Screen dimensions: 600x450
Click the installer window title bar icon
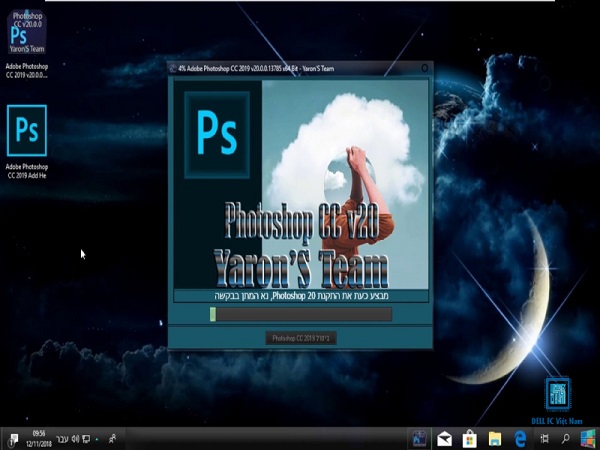point(173,68)
